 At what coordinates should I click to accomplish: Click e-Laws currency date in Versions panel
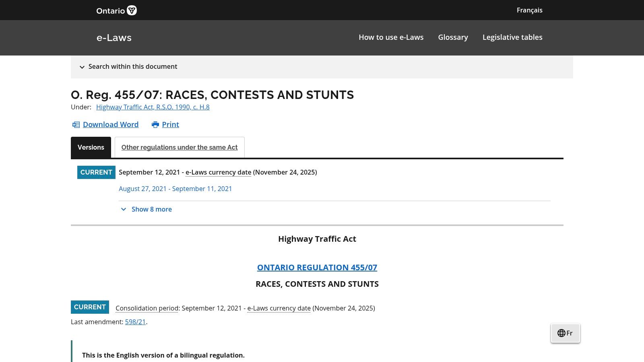point(218,172)
